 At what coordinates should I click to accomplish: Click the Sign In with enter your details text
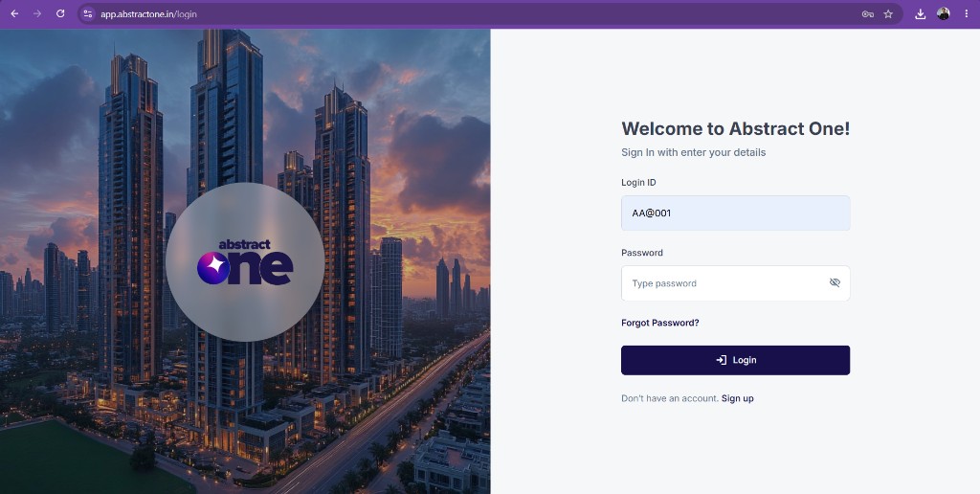693,152
